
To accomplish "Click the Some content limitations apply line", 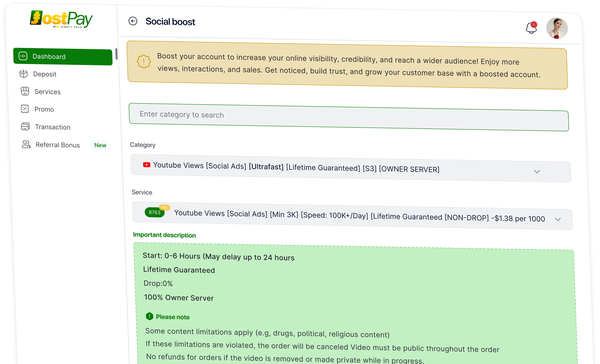I will pos(268,333).
